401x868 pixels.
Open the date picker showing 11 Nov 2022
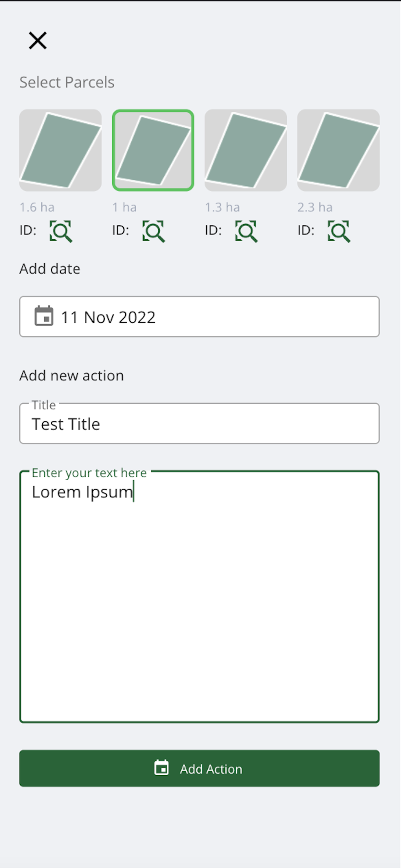pyautogui.click(x=200, y=317)
